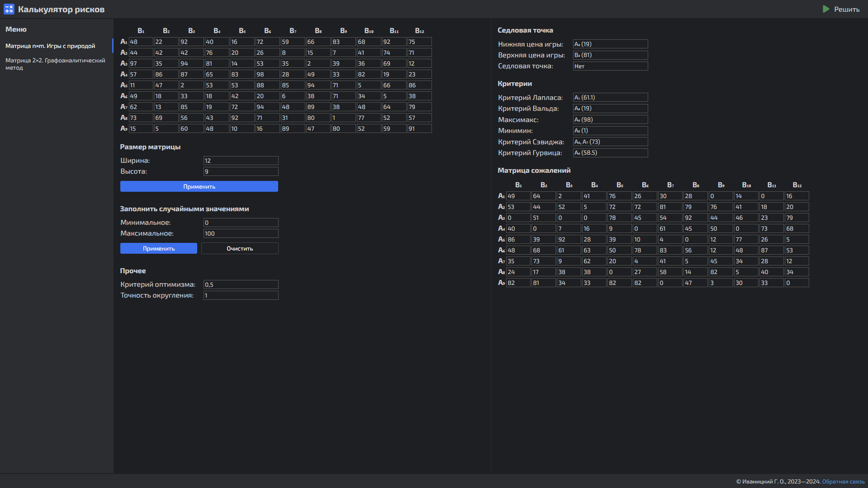
Task: Click the A9 row label of payoff matrix
Action: [x=123, y=128]
